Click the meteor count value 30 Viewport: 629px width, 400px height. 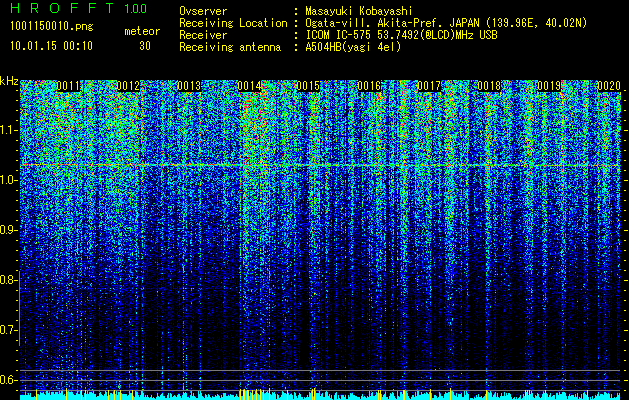(x=145, y=46)
